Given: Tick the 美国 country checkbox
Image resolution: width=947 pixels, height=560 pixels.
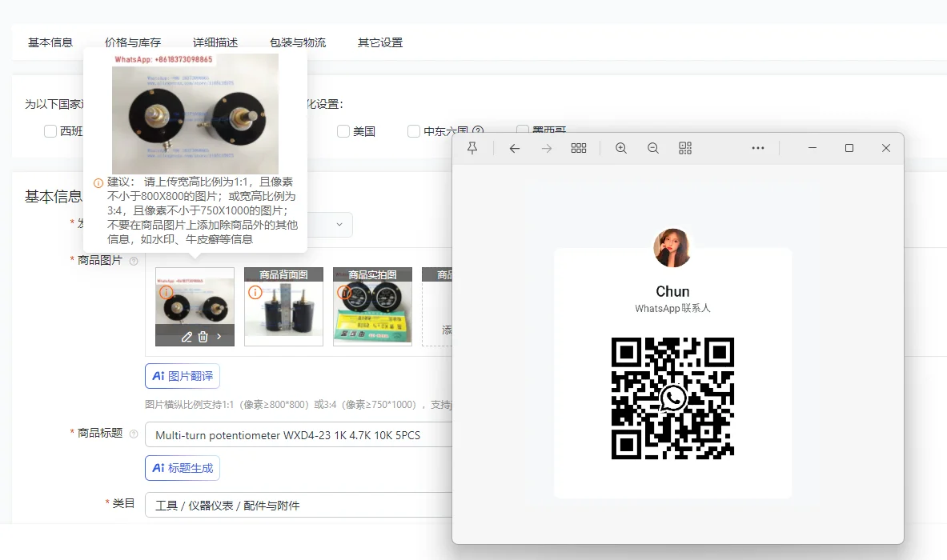Looking at the screenshot, I should pos(343,131).
